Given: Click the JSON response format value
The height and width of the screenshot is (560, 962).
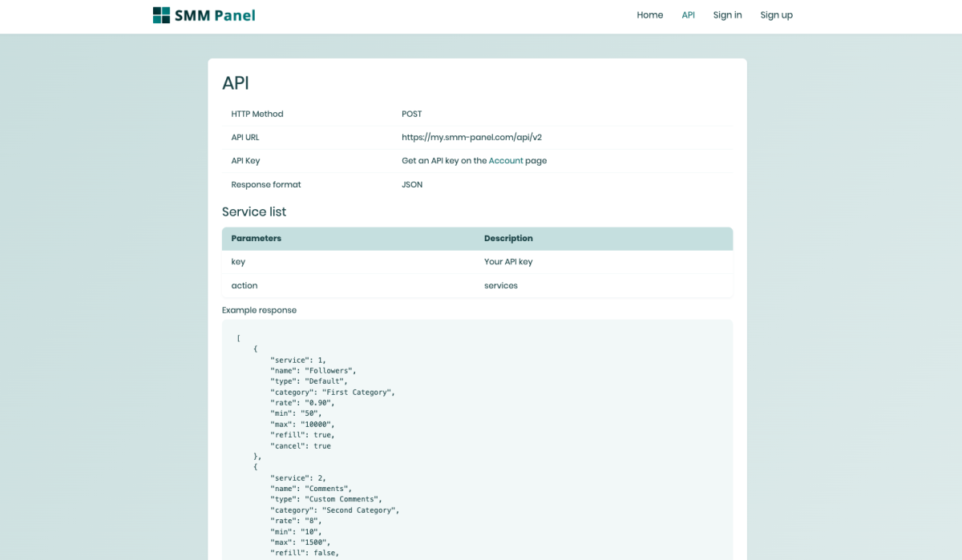Looking at the screenshot, I should tap(412, 185).
